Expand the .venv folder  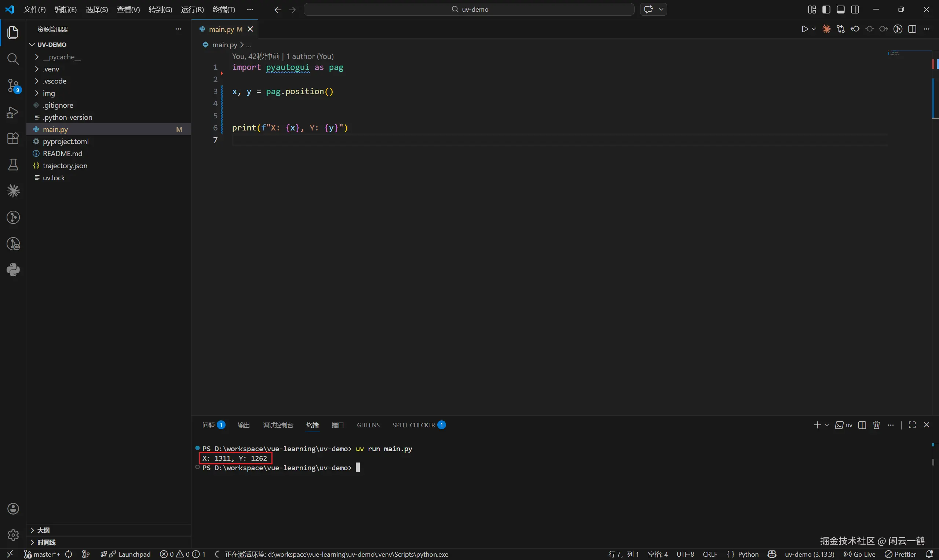51,69
